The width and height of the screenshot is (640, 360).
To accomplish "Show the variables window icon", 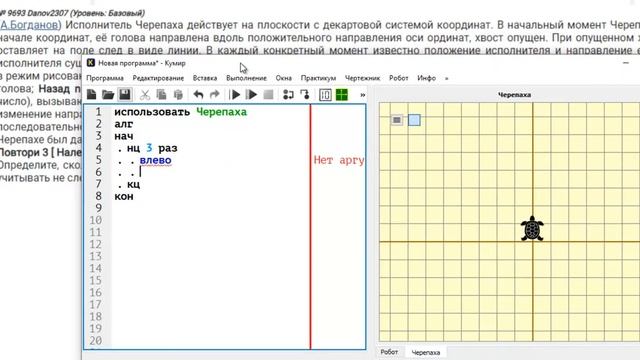I will click(325, 95).
